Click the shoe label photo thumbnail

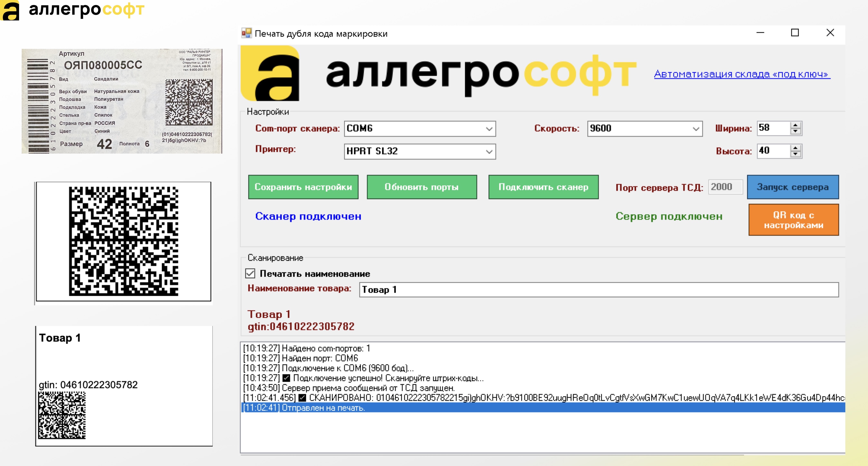pyautogui.click(x=122, y=101)
